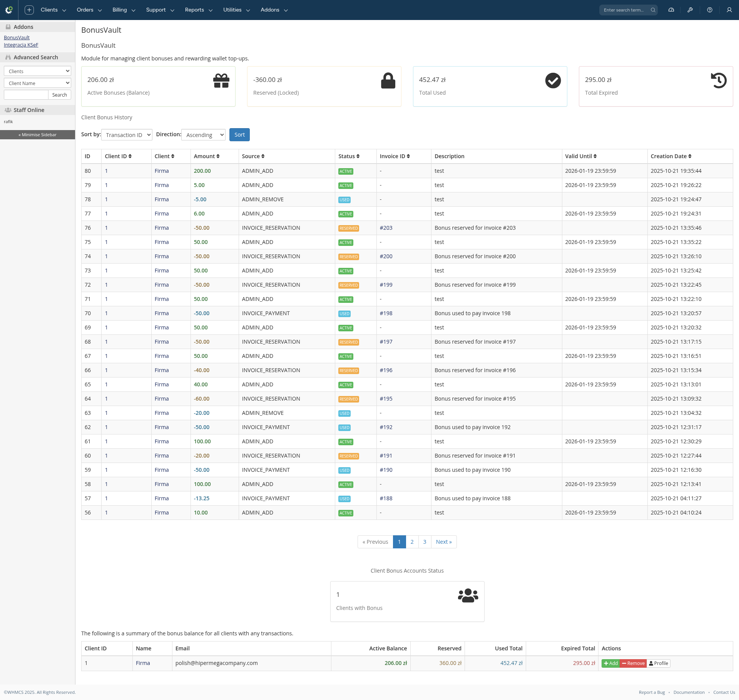Open the Direction Ascending dropdown

click(203, 135)
